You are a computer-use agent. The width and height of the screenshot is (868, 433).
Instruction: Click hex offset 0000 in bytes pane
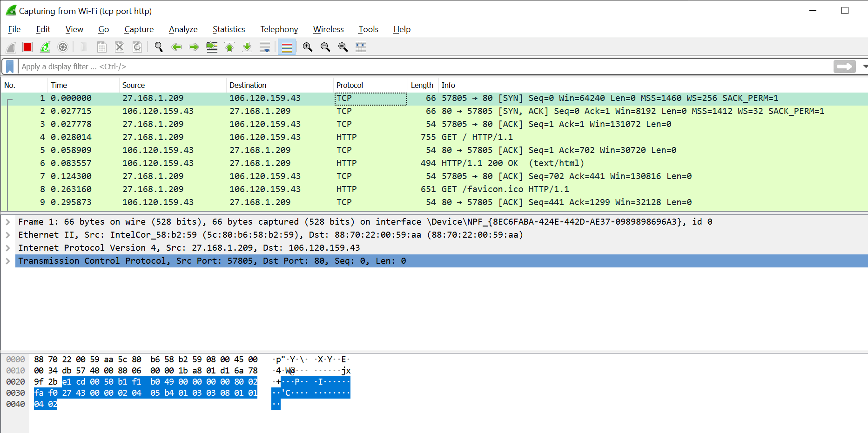(15, 360)
